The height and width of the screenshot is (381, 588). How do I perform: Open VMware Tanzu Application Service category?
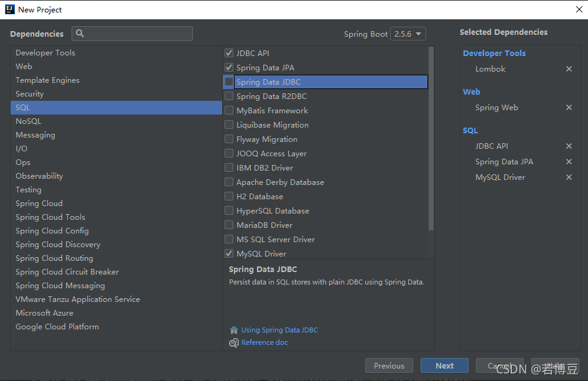point(116,299)
